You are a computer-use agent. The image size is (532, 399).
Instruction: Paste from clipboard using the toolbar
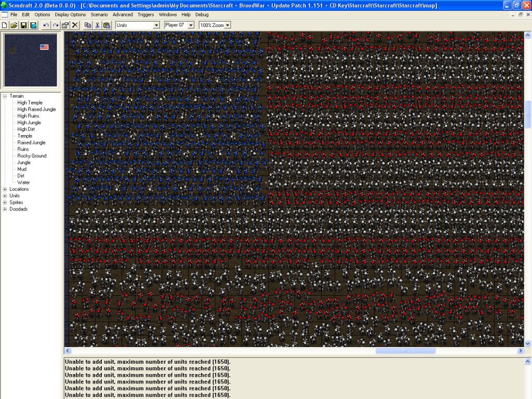click(x=107, y=25)
